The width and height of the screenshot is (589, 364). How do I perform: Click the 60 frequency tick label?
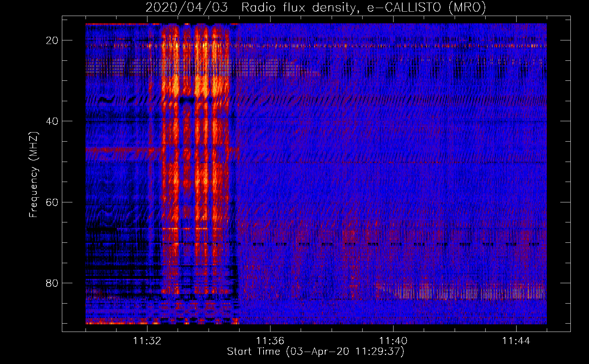click(x=52, y=202)
